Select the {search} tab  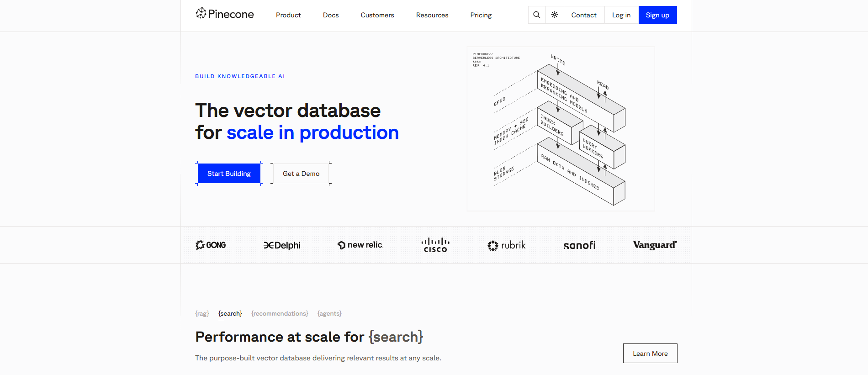tap(230, 313)
